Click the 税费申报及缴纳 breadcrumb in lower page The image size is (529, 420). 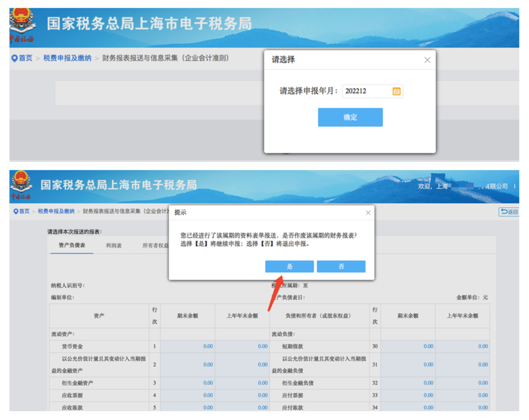pyautogui.click(x=56, y=211)
